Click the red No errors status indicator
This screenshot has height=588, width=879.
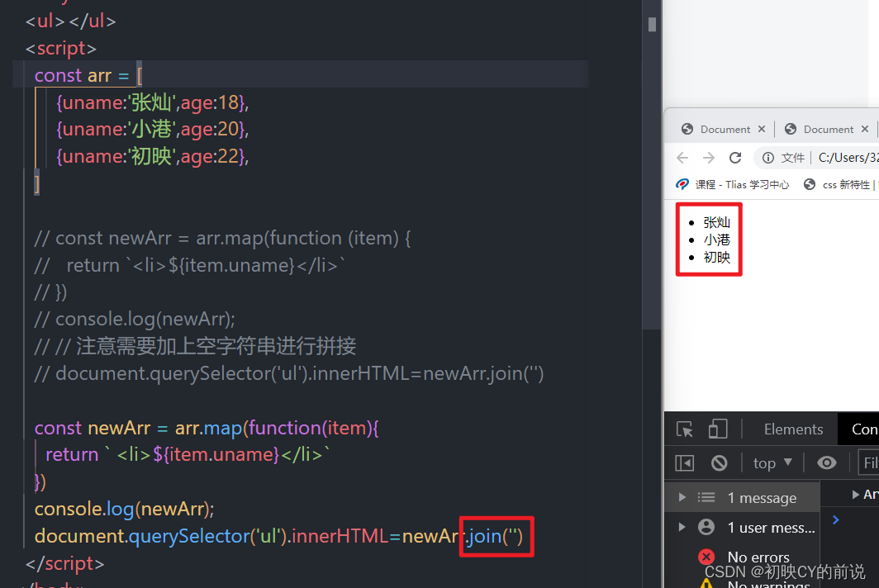pos(706,557)
